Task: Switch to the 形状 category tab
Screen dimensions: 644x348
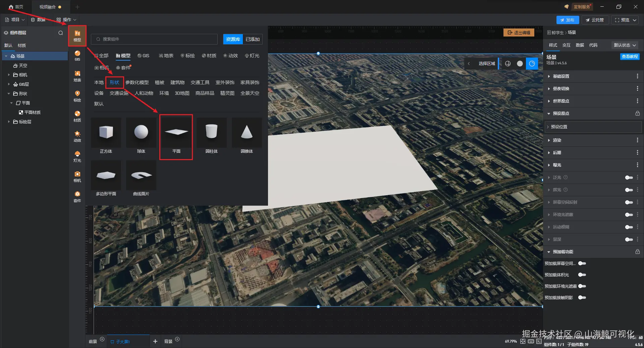Action: pyautogui.click(x=114, y=82)
